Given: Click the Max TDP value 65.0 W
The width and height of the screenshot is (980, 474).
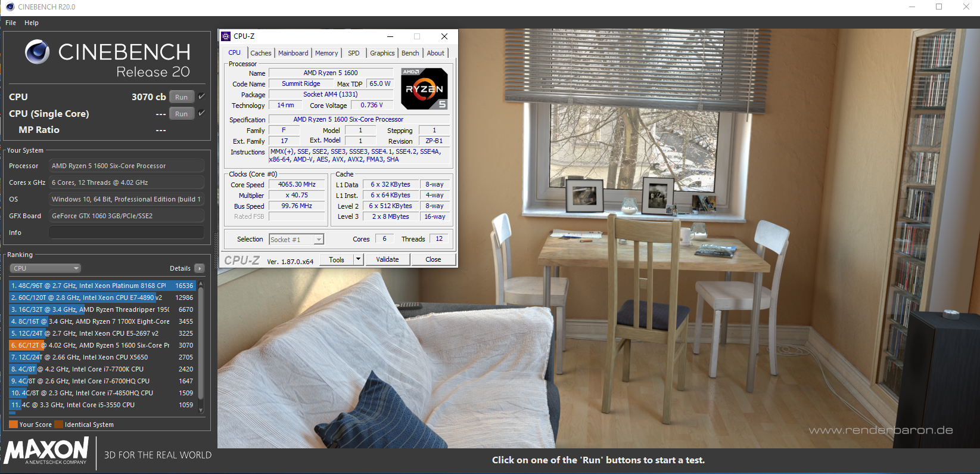Looking at the screenshot, I should (380, 84).
